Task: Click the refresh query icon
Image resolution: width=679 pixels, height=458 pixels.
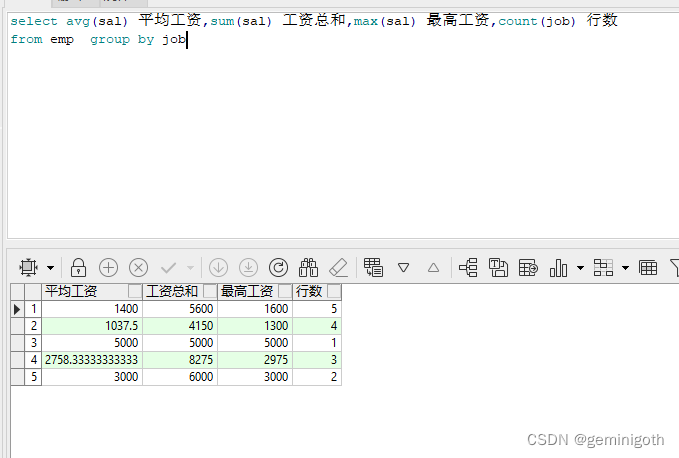Action: pos(278,268)
